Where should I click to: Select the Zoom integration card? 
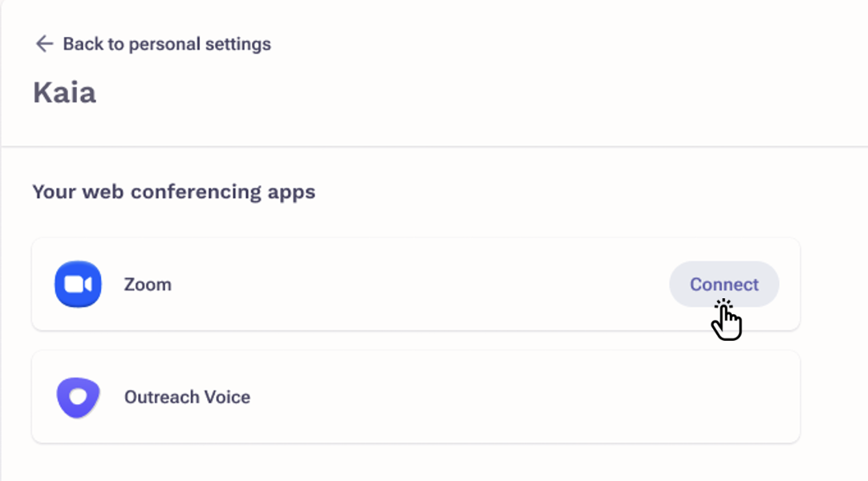[416, 284]
